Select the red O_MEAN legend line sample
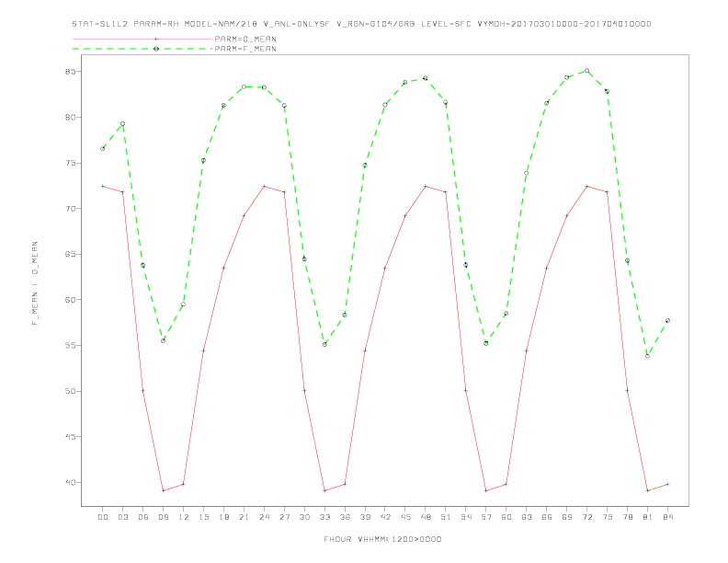Image resolution: width=728 pixels, height=563 pixels. pyautogui.click(x=142, y=39)
